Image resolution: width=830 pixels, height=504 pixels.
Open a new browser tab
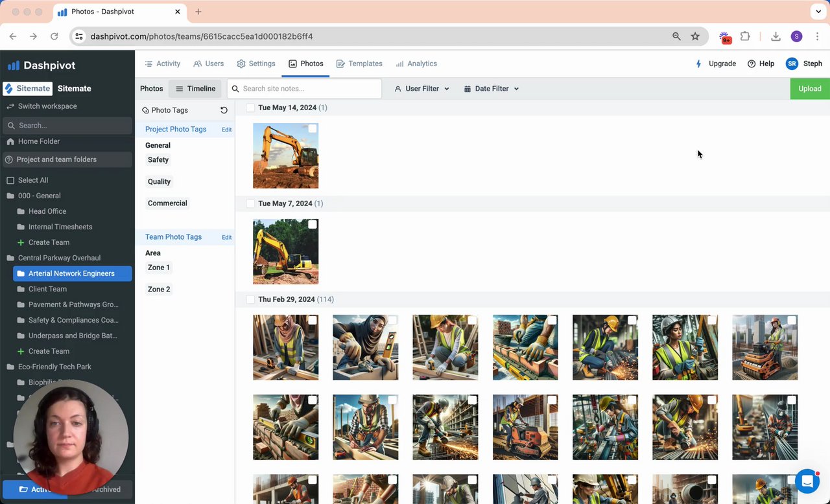[198, 12]
